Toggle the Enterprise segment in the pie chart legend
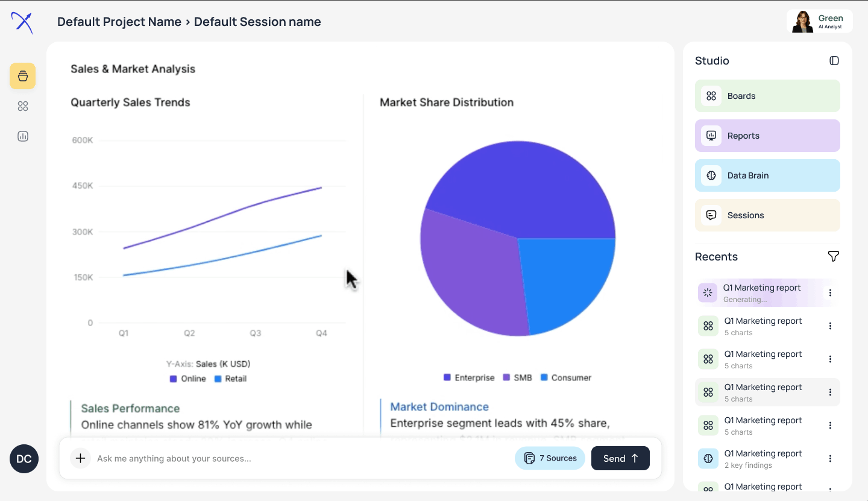Image resolution: width=868 pixels, height=501 pixels. click(469, 377)
